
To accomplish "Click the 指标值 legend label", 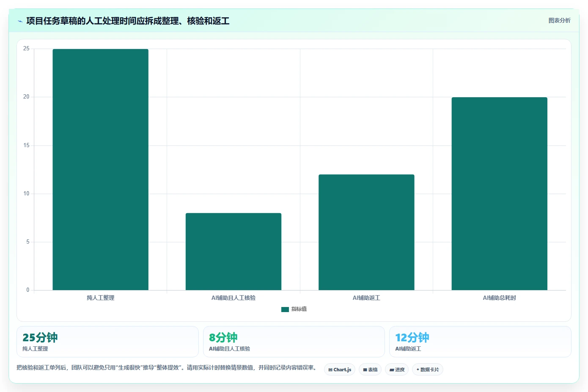I will pos(299,309).
